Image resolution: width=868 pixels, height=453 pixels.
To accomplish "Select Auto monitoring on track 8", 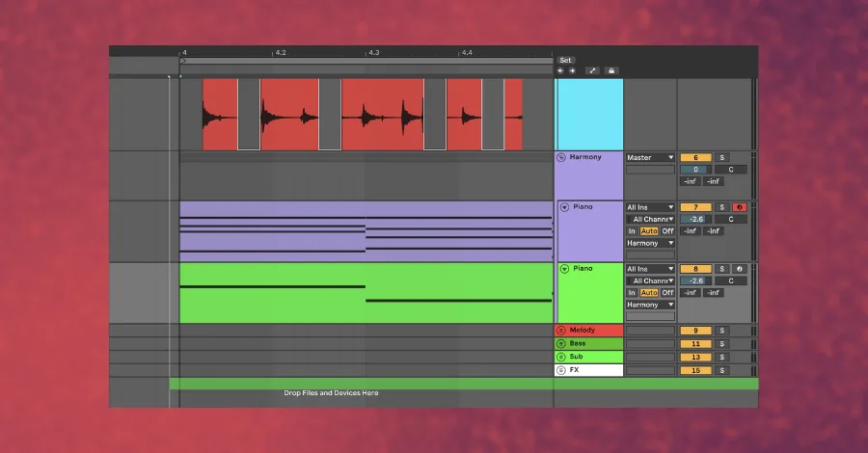I will tap(649, 293).
